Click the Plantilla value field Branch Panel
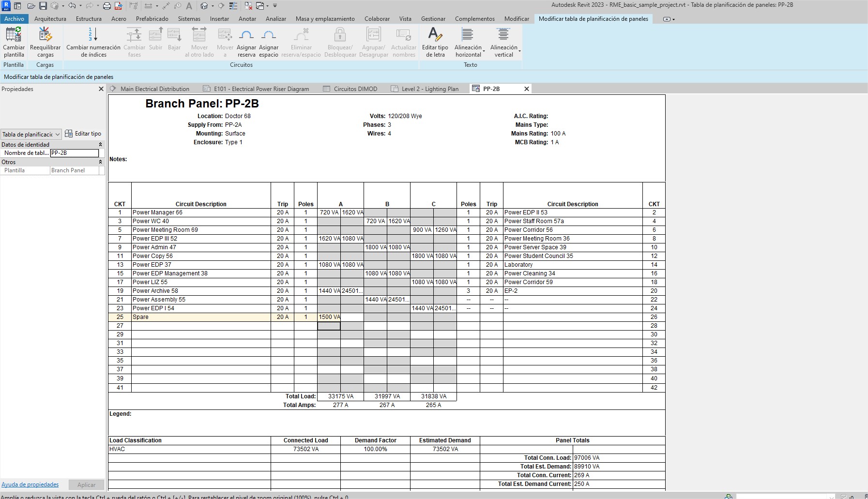Screen dimensions: 868x499 click(74, 170)
